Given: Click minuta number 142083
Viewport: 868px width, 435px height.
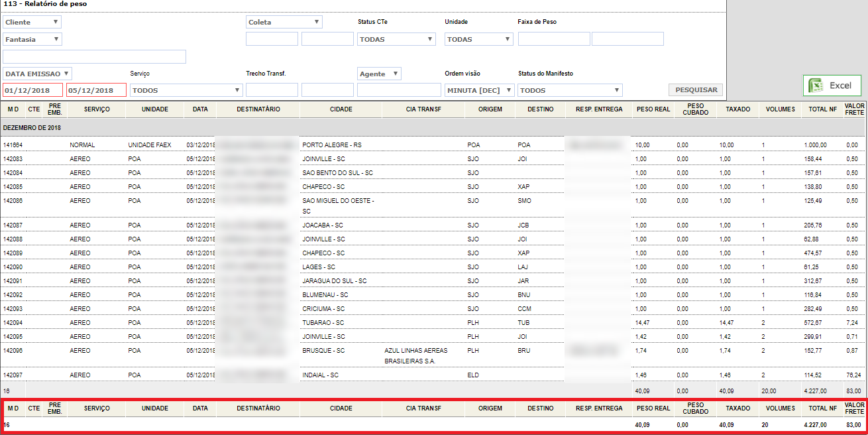Looking at the screenshot, I should click(13, 159).
